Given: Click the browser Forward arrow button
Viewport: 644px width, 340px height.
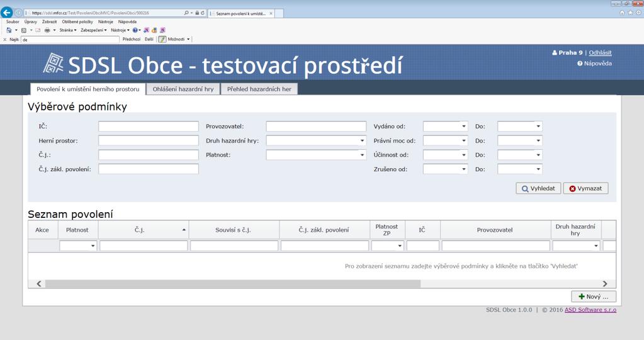Looking at the screenshot, I should point(18,13).
